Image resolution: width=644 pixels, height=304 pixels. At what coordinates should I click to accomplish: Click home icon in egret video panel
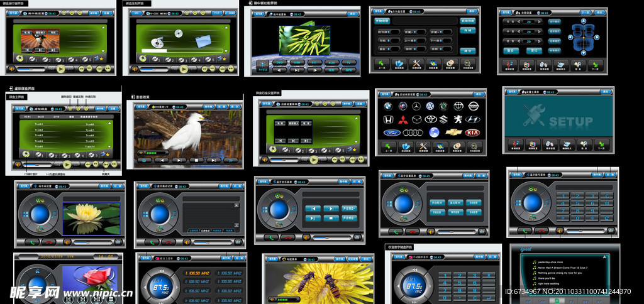[144, 160]
